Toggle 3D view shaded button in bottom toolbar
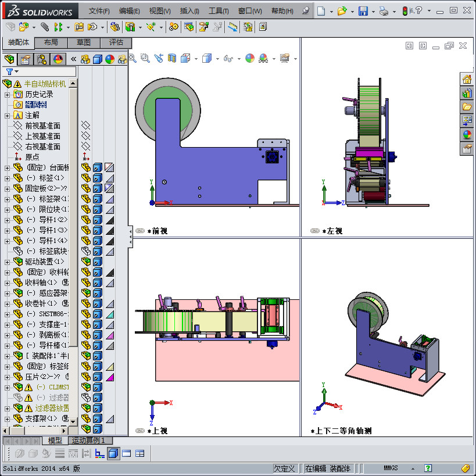This screenshot has width=476, height=476. [x=113, y=454]
